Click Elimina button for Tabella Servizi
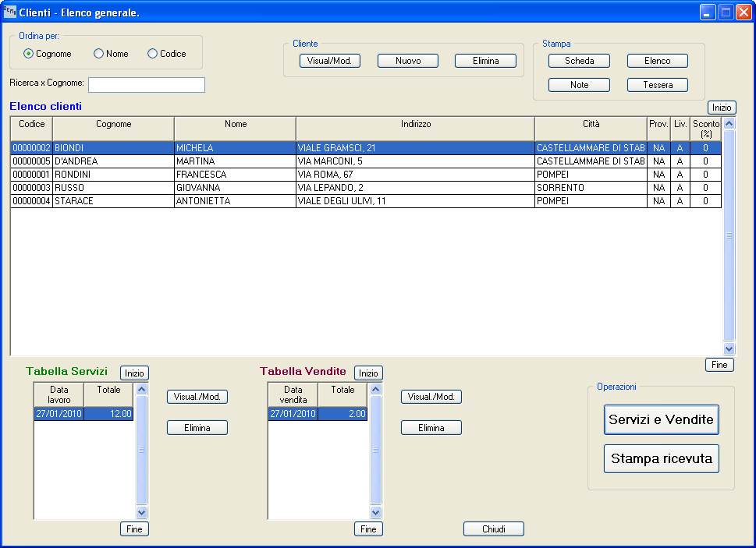This screenshot has width=756, height=548. pos(197,428)
